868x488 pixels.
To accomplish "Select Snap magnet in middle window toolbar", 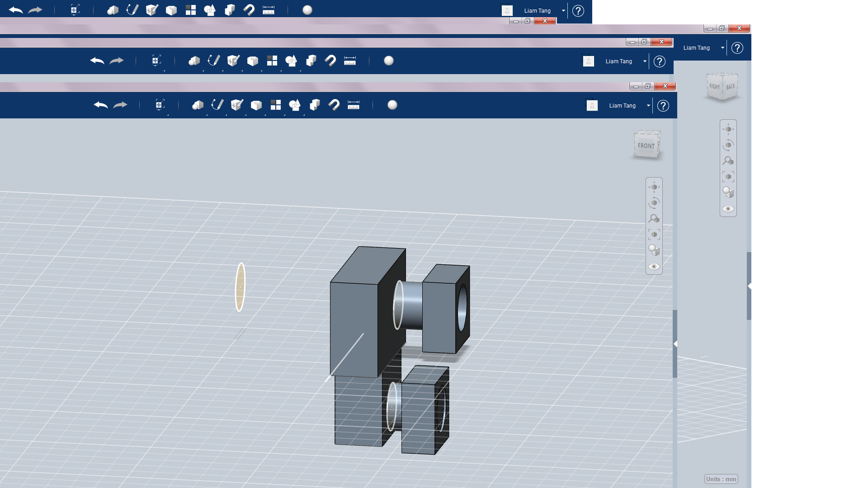I will click(330, 61).
